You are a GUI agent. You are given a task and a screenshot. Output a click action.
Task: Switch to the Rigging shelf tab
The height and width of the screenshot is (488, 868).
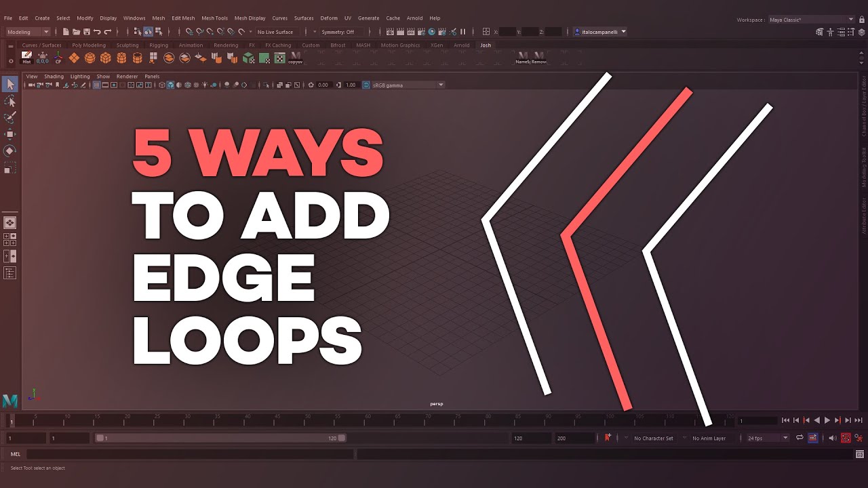(159, 45)
